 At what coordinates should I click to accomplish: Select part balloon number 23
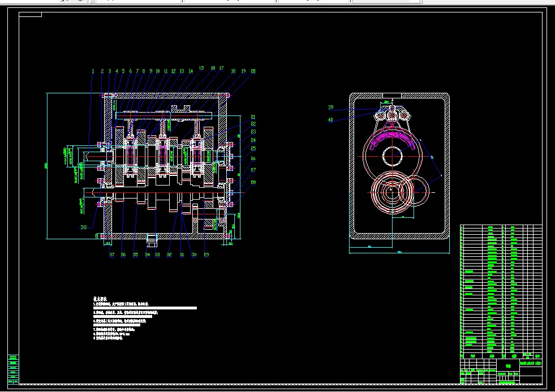pos(253,132)
